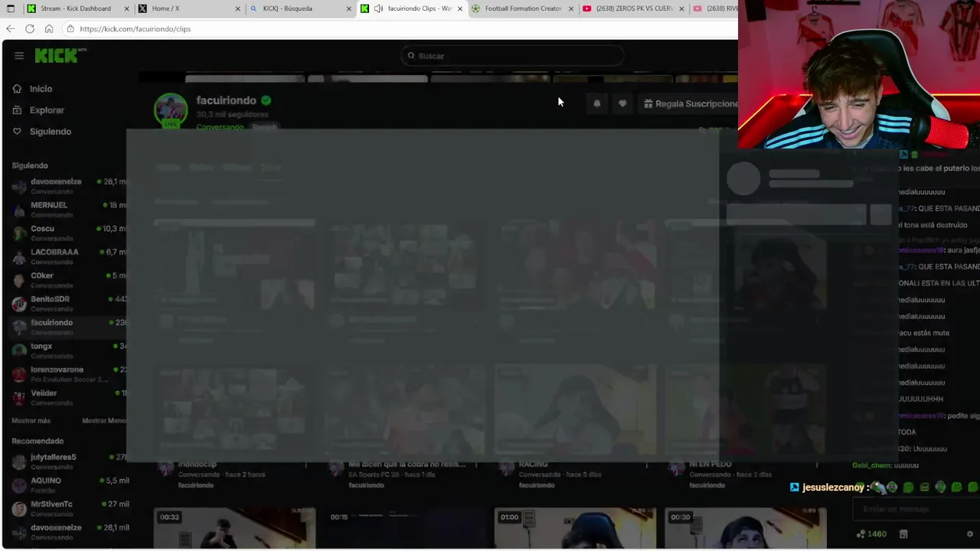Click the Conversando category under facuiriondo
This screenshot has width=980, height=551.
(220, 127)
